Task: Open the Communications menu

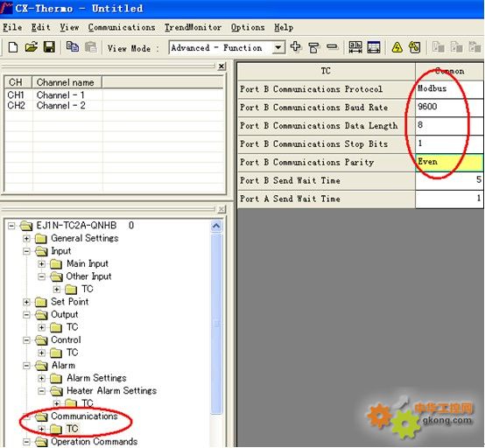Action: click(122, 27)
